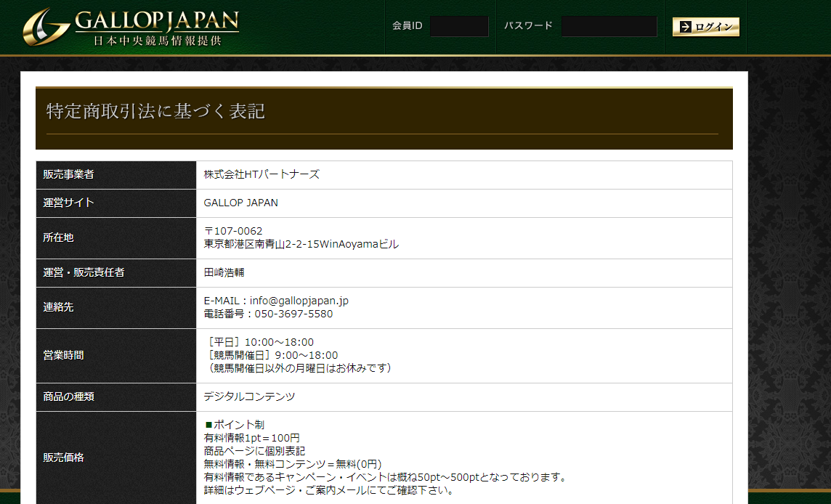The image size is (831, 504).
Task: Select the 商品ページに個別表記 line
Action: point(254,451)
